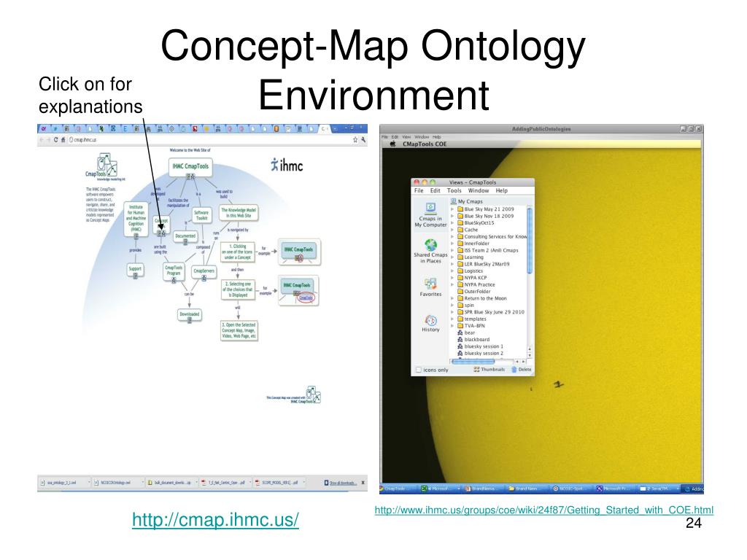Open the Getting_Started_with_COE.html link

[x=544, y=510]
